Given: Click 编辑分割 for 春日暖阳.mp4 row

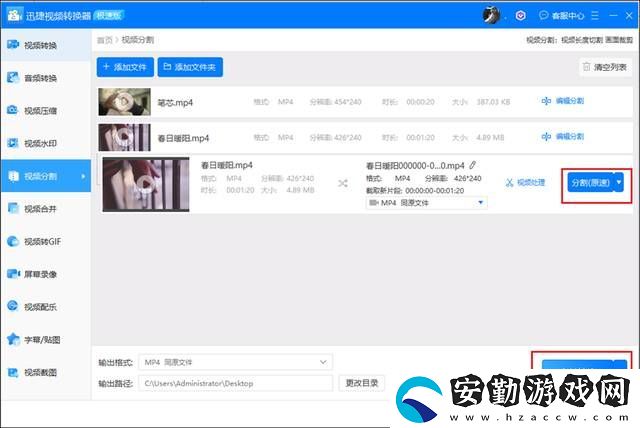Looking at the screenshot, I should [563, 136].
